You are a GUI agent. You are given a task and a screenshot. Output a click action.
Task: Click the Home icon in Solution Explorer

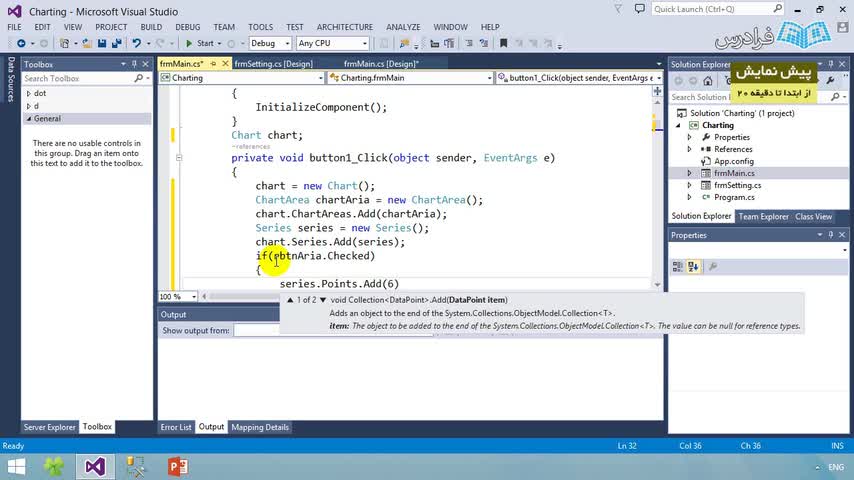[x=707, y=81]
